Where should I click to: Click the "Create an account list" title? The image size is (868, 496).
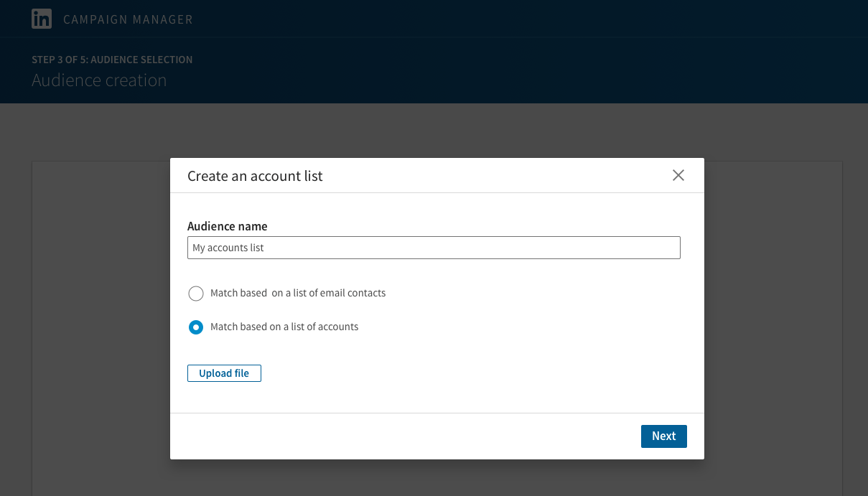pyautogui.click(x=255, y=176)
